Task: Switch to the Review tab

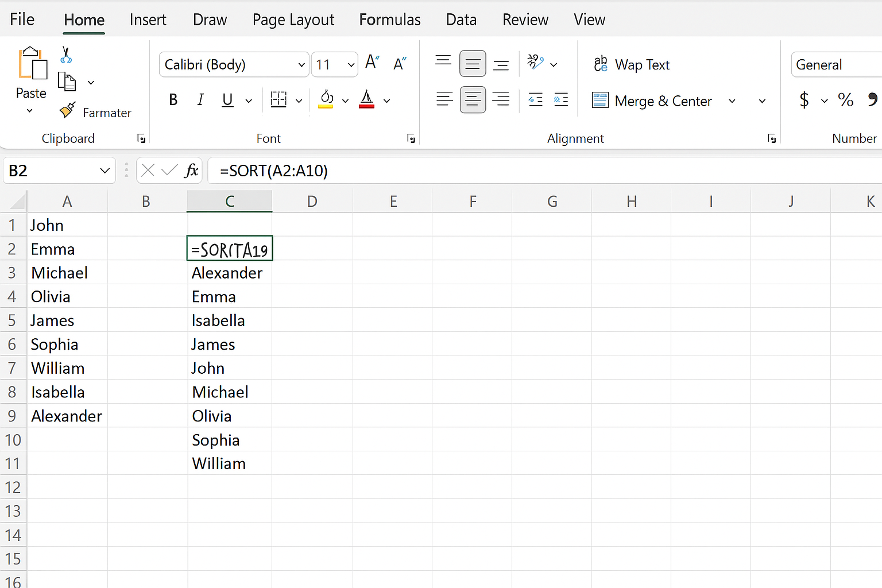Action: [x=525, y=20]
